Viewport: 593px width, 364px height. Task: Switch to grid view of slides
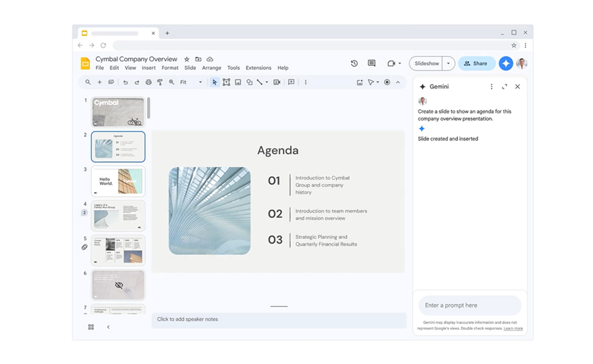click(91, 327)
